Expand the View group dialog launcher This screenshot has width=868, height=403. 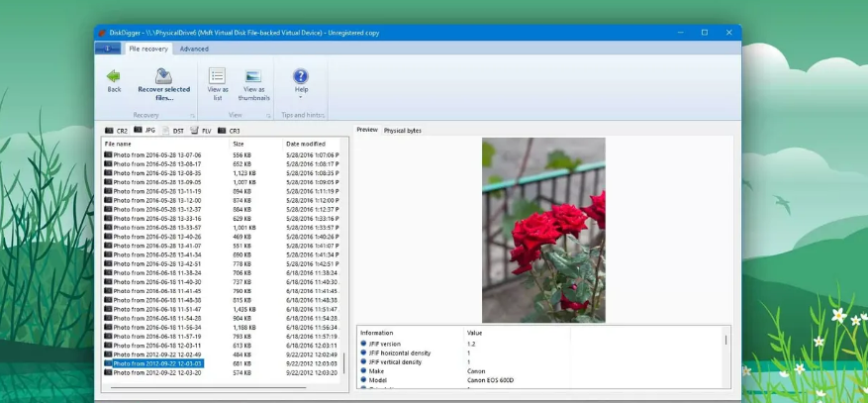point(268,116)
